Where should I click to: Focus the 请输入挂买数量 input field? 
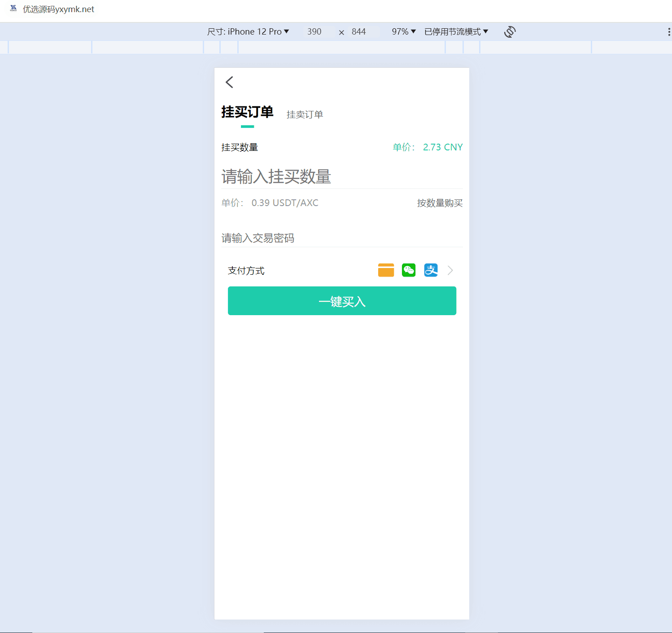341,177
